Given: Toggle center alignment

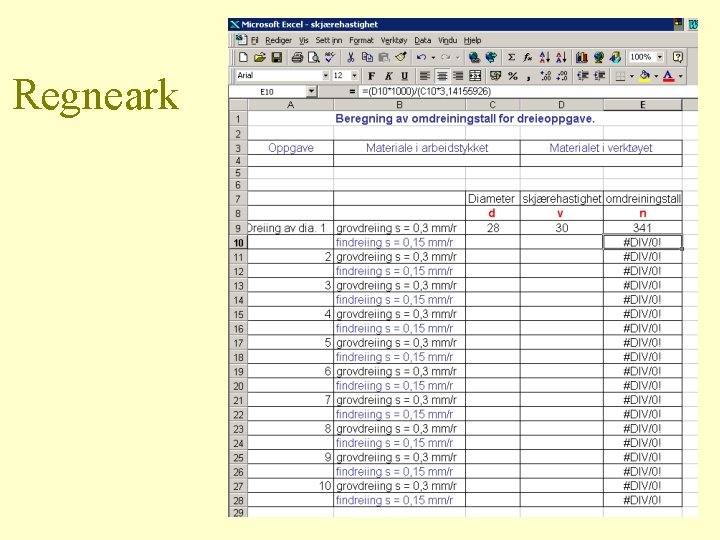Looking at the screenshot, I should 442,76.
